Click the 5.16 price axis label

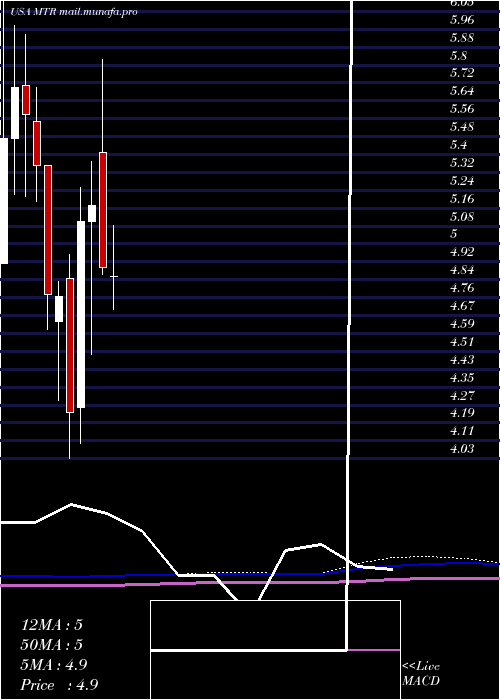pos(462,199)
